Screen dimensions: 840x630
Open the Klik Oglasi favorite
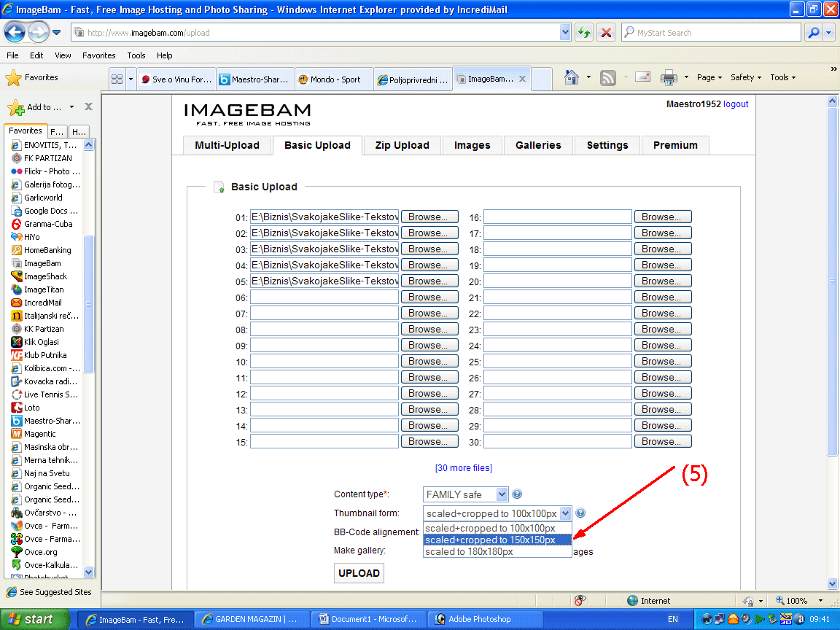click(35, 342)
